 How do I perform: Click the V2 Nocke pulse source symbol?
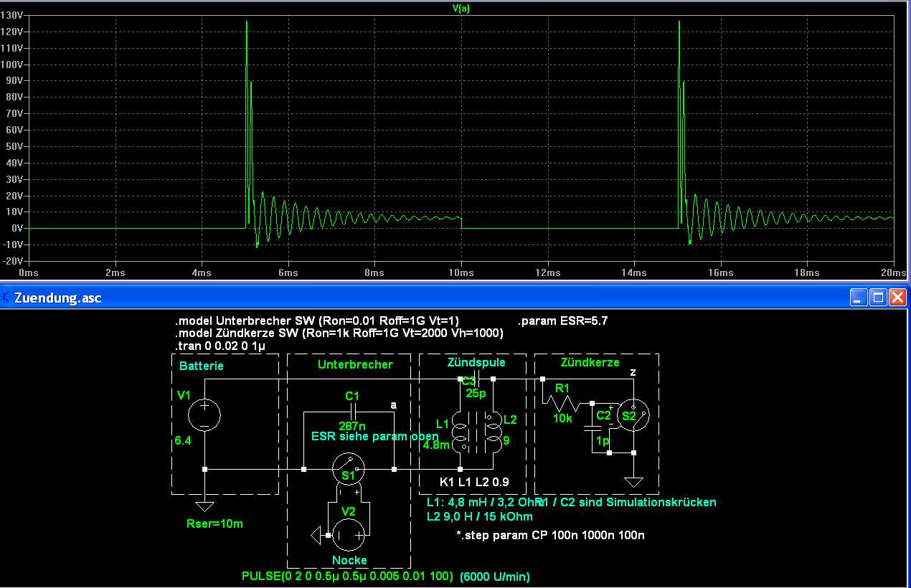(349, 534)
